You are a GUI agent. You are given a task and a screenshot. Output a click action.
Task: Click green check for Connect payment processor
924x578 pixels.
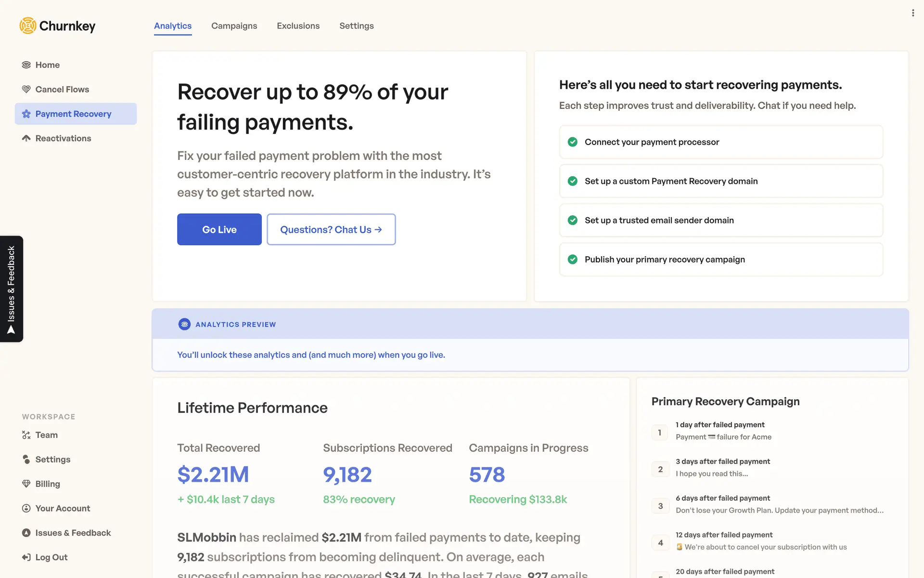point(573,142)
